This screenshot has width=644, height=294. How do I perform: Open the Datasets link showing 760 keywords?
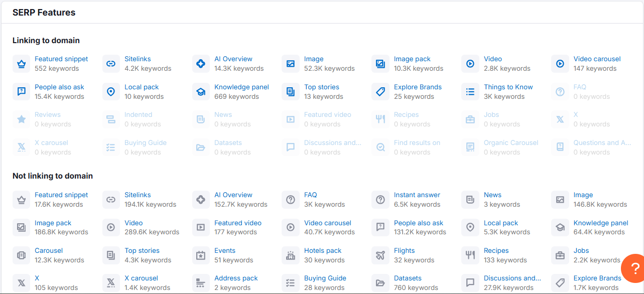tap(408, 278)
